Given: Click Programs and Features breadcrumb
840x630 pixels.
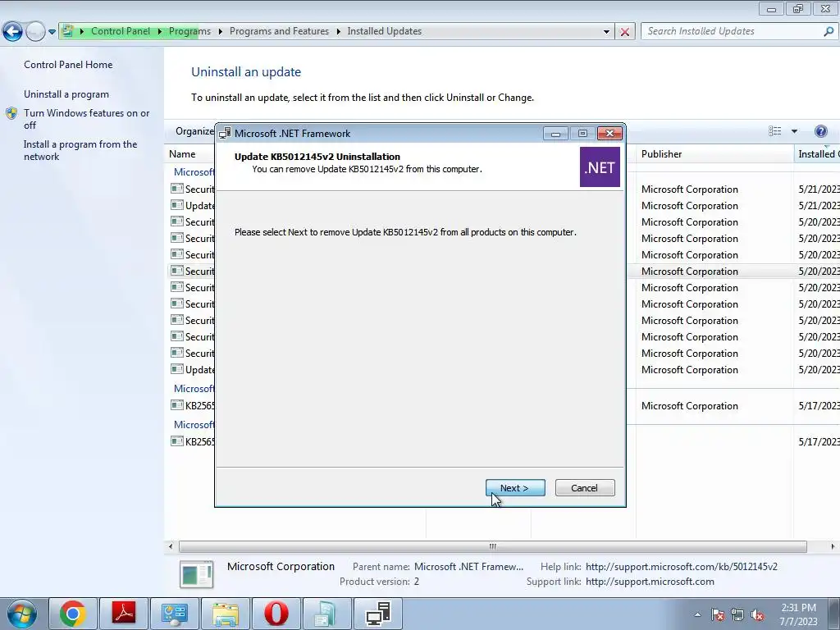Looking at the screenshot, I should 279,31.
